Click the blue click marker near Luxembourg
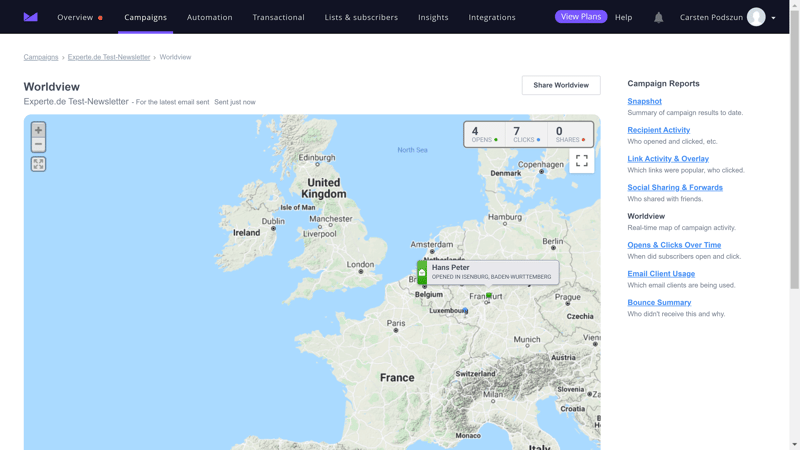Image resolution: width=800 pixels, height=450 pixels. click(x=465, y=311)
